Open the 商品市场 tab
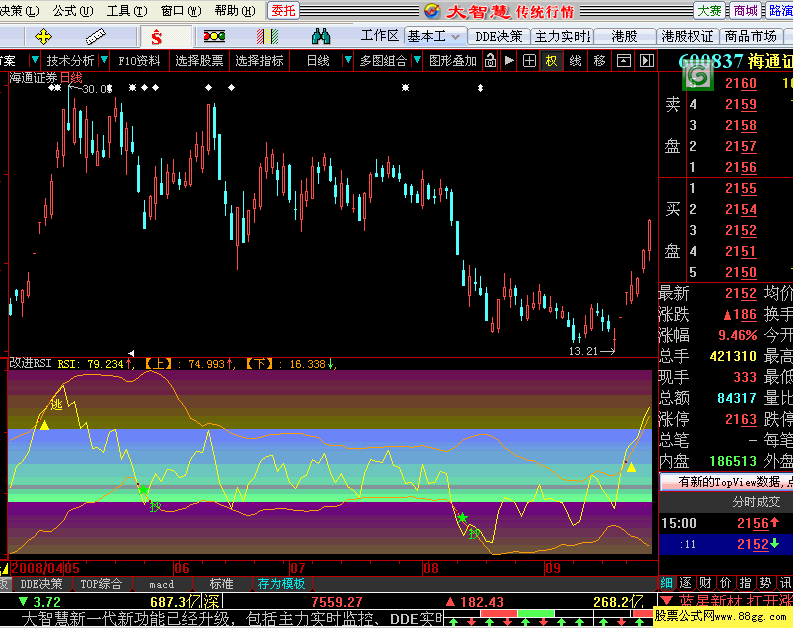Viewport: 793px width, 628px height. point(751,36)
